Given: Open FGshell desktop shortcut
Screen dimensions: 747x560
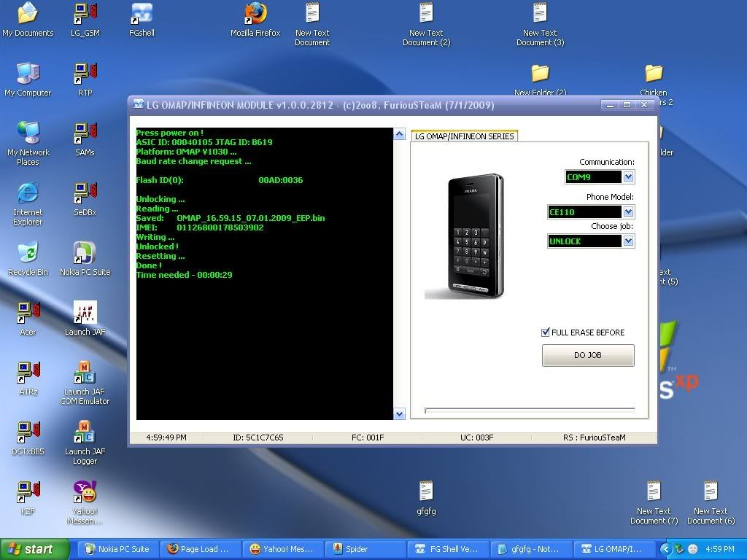Looking at the screenshot, I should (x=142, y=20).
